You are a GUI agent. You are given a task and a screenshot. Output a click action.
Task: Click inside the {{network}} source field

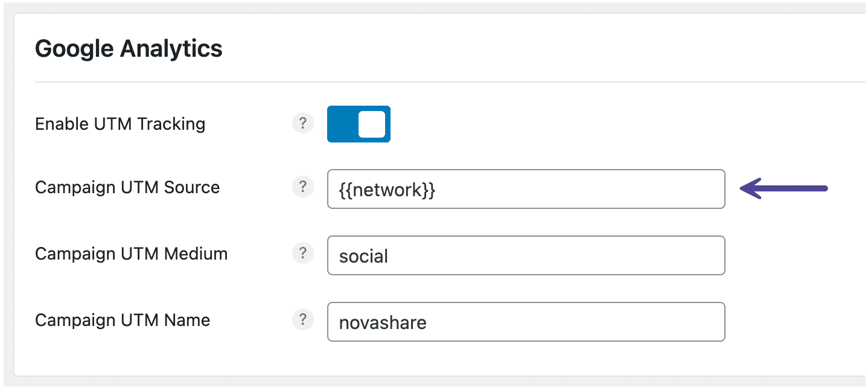pyautogui.click(x=525, y=189)
